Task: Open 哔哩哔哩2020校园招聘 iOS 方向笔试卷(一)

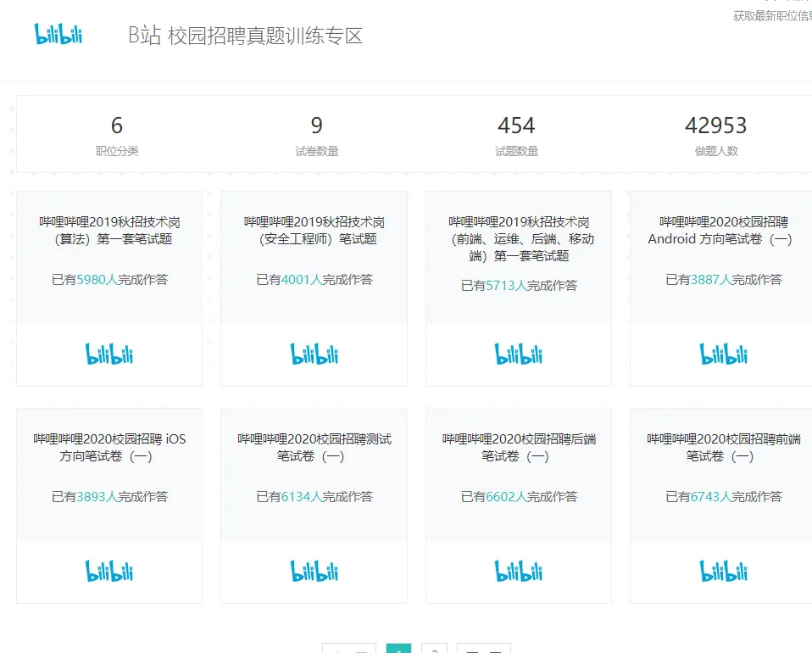Action: (110, 447)
